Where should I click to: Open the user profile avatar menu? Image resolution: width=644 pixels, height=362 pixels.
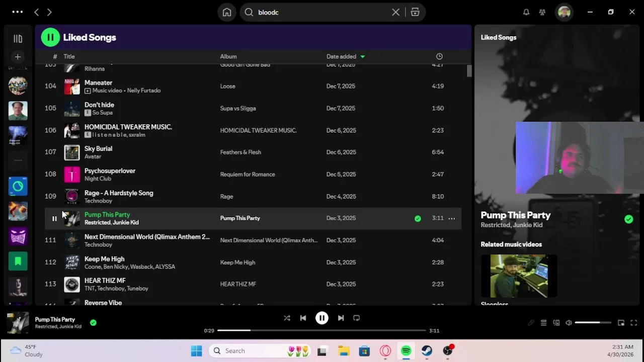pyautogui.click(x=564, y=12)
